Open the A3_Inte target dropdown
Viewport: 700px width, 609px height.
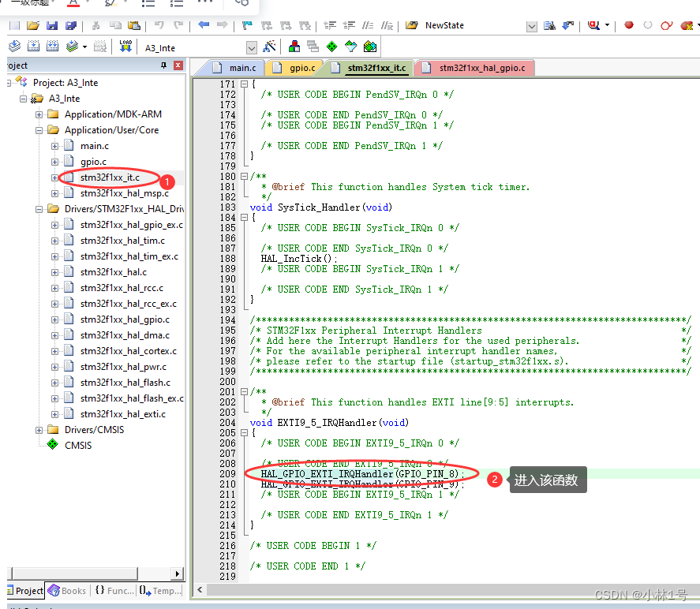pos(252,47)
